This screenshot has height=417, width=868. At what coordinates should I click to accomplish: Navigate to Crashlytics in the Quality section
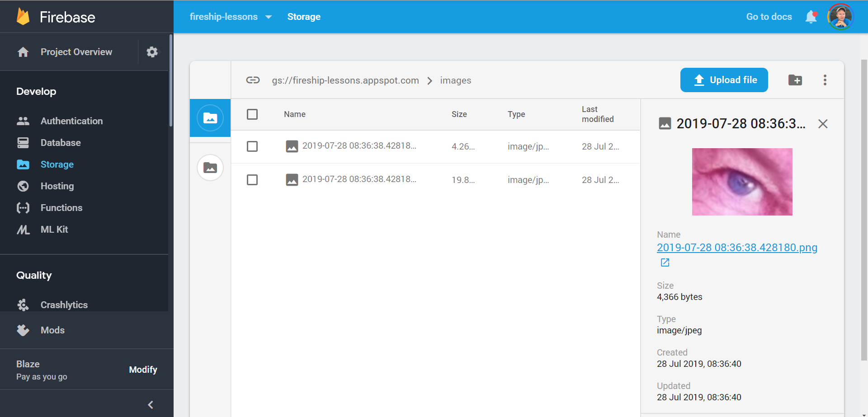point(64,305)
